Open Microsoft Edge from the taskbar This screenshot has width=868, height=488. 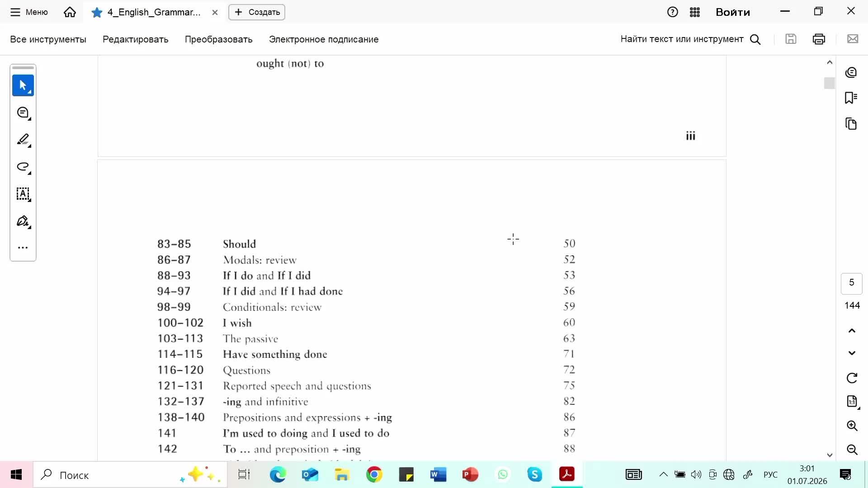(278, 474)
